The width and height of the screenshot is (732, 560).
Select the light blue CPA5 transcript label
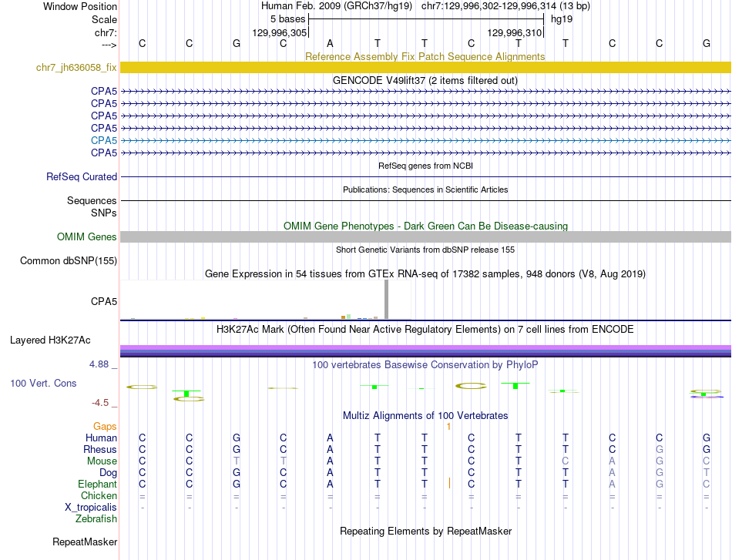click(x=104, y=140)
